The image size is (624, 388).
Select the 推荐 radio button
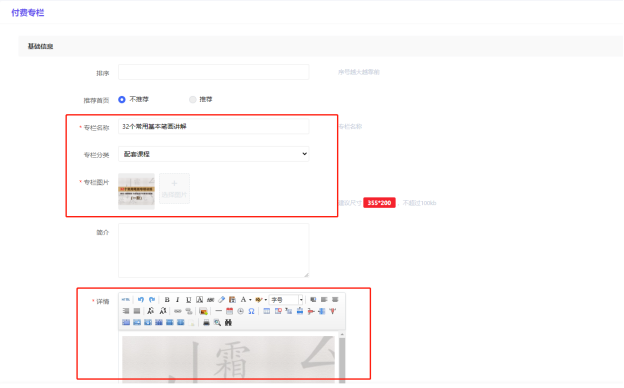[193, 99]
